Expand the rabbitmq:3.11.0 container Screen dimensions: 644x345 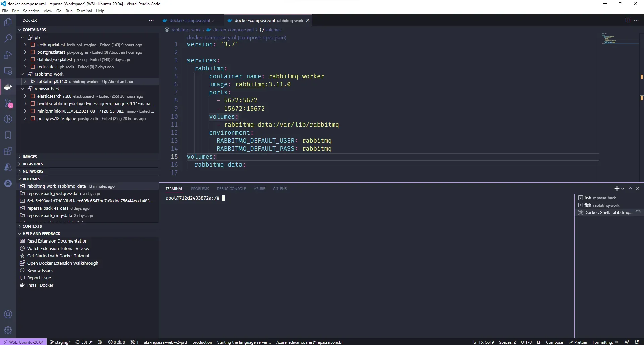pos(25,81)
